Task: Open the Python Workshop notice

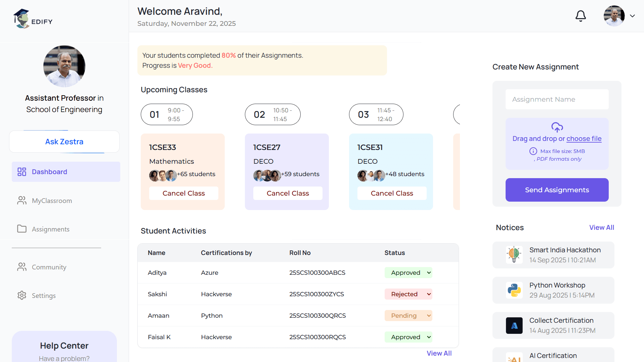Action: (553, 290)
